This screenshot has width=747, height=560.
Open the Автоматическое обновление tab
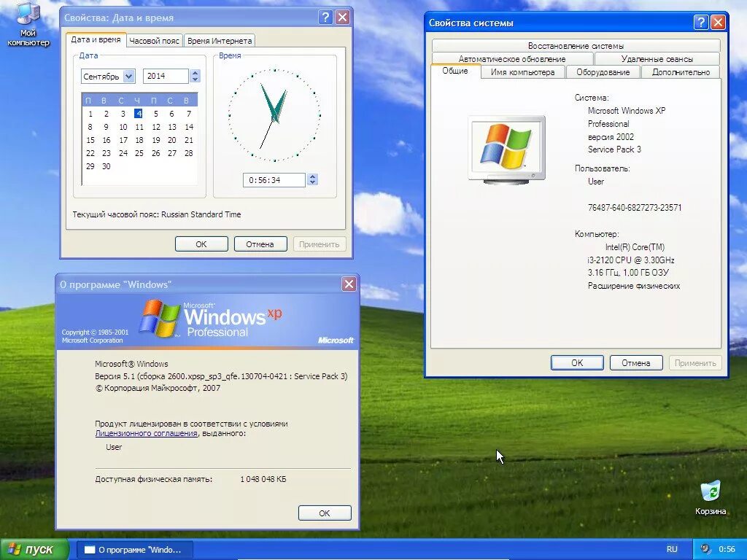(512, 59)
